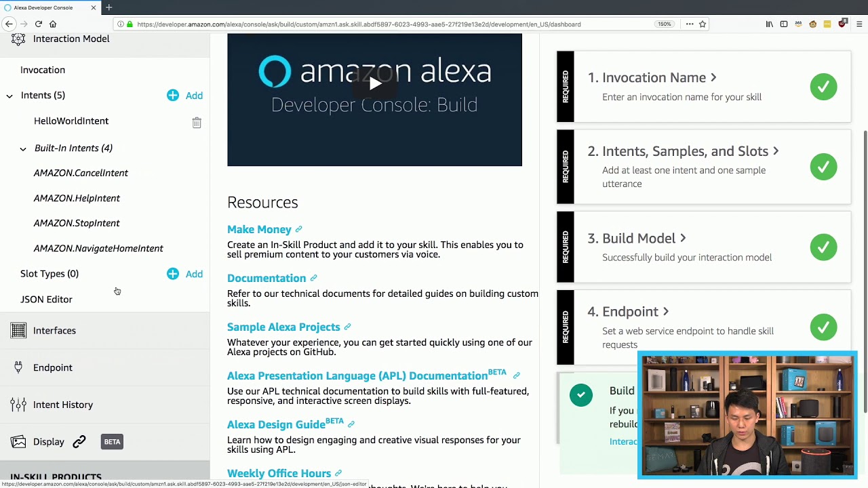This screenshot has height=488, width=868.
Task: Open the Display section
Action: coord(49,442)
